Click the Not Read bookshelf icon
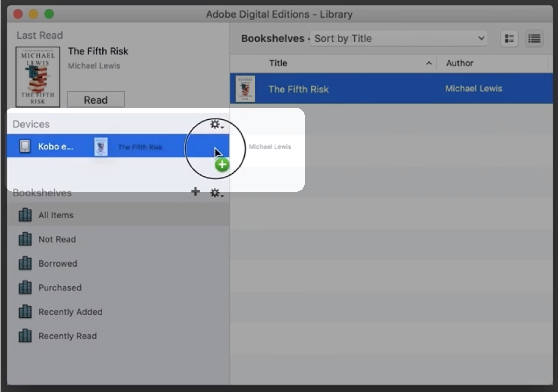 click(24, 238)
